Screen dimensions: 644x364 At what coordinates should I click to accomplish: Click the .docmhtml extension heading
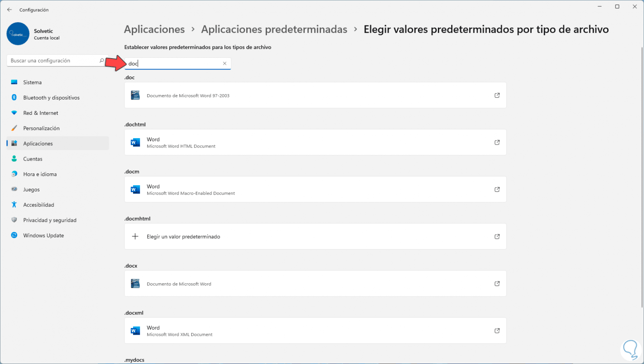[137, 219]
